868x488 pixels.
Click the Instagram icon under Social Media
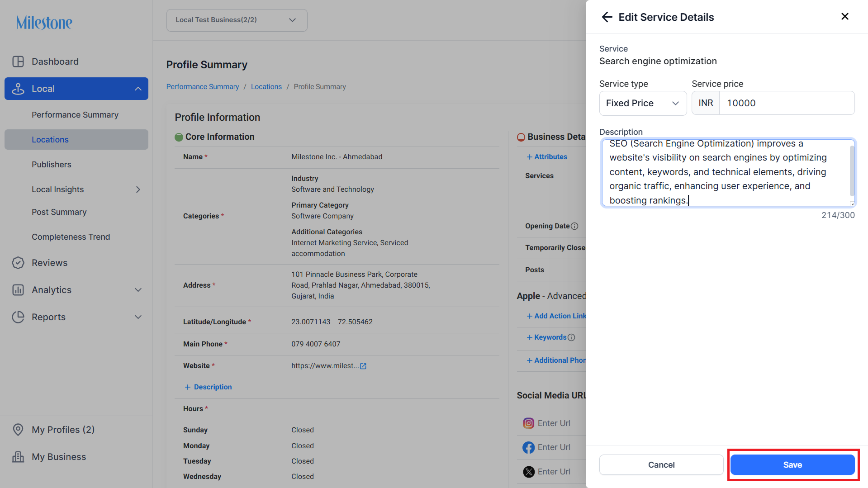528,423
